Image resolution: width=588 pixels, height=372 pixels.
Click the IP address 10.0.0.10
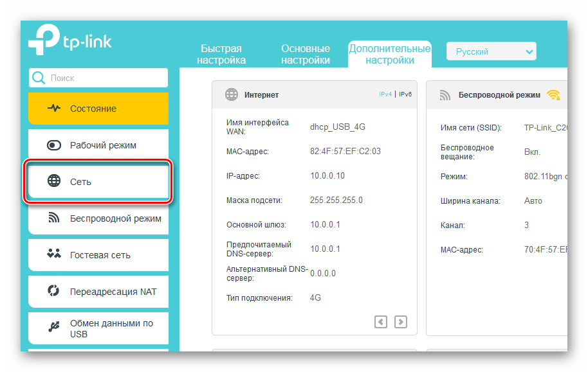point(327,175)
